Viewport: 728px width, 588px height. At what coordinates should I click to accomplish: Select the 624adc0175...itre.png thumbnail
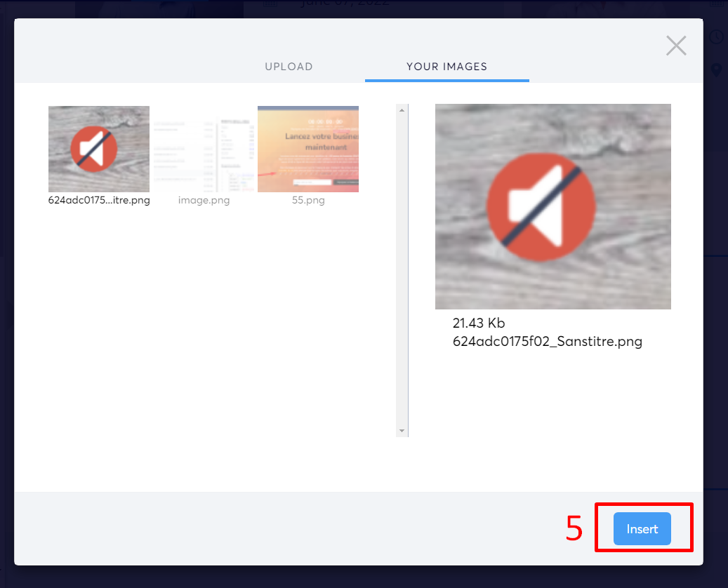[x=98, y=149]
